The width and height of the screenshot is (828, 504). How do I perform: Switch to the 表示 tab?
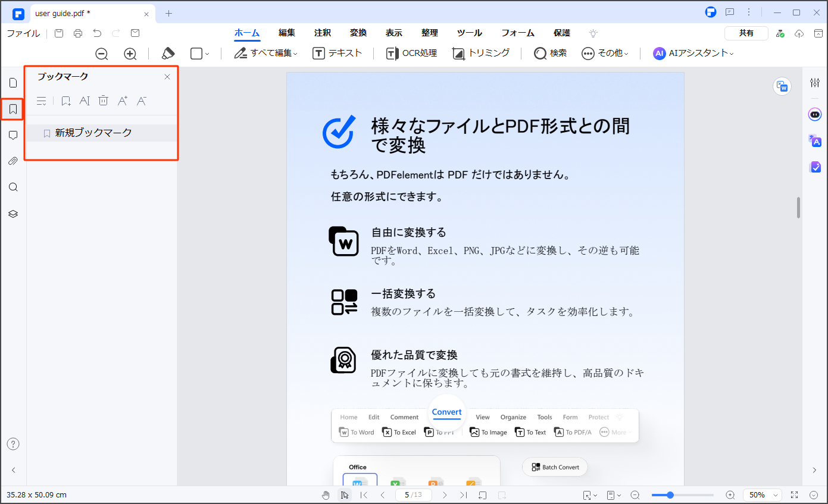tap(393, 33)
